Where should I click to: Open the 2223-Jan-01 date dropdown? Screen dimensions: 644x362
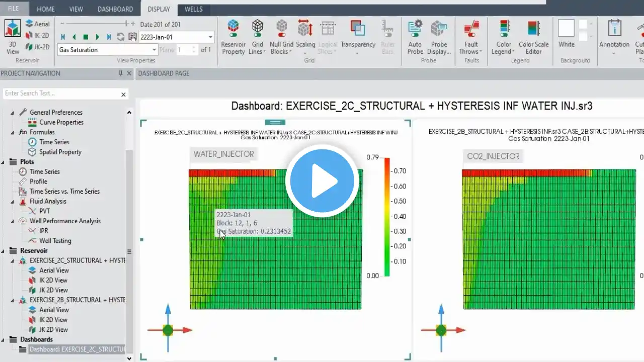tap(210, 37)
